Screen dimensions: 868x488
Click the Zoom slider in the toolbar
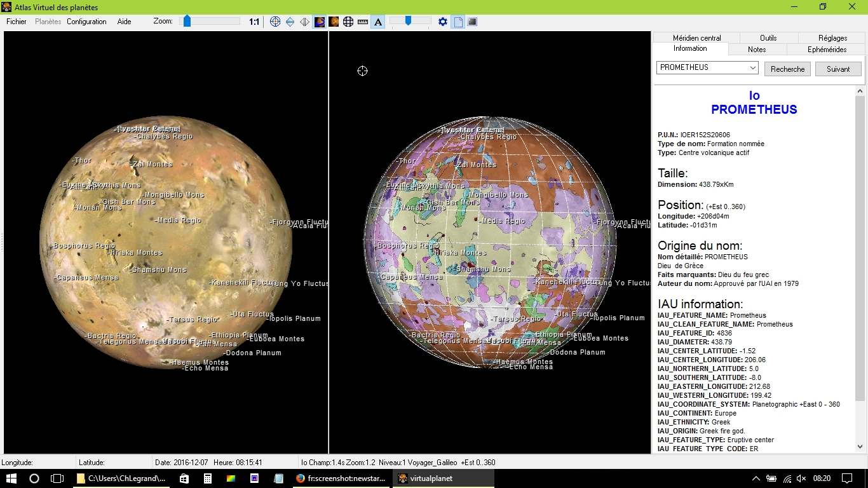tap(210, 22)
